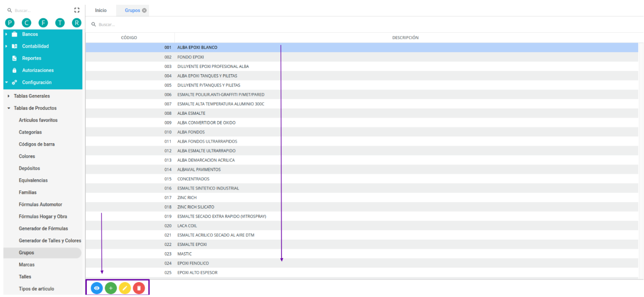644x297 pixels.
Task: Open Colores in the sidebar
Action: (x=27, y=156)
